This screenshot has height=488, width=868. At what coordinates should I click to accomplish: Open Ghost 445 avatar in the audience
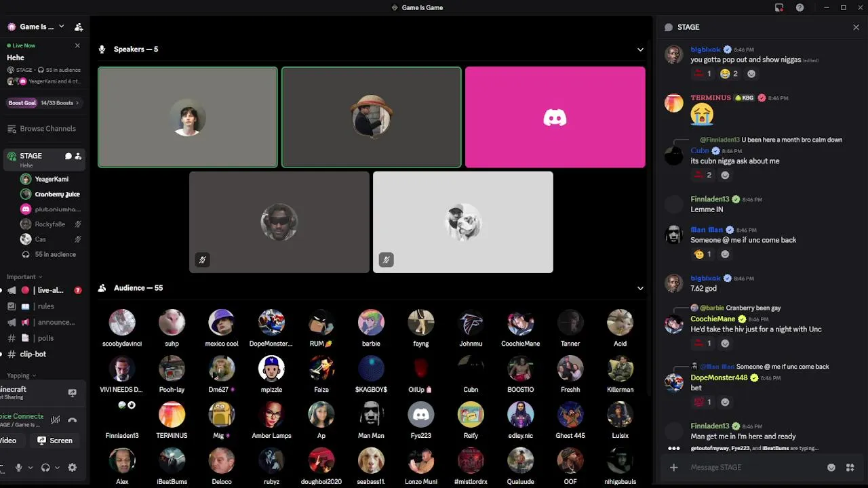tap(570, 415)
